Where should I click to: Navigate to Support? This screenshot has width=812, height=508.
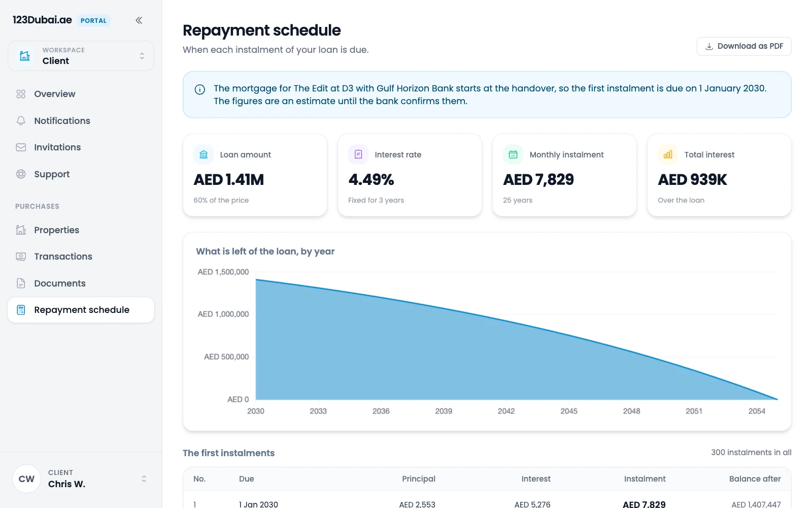(x=81, y=174)
